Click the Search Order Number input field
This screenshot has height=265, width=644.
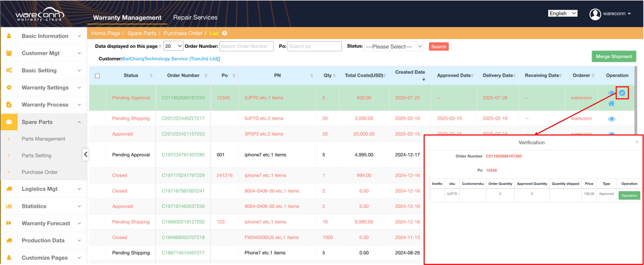point(246,46)
